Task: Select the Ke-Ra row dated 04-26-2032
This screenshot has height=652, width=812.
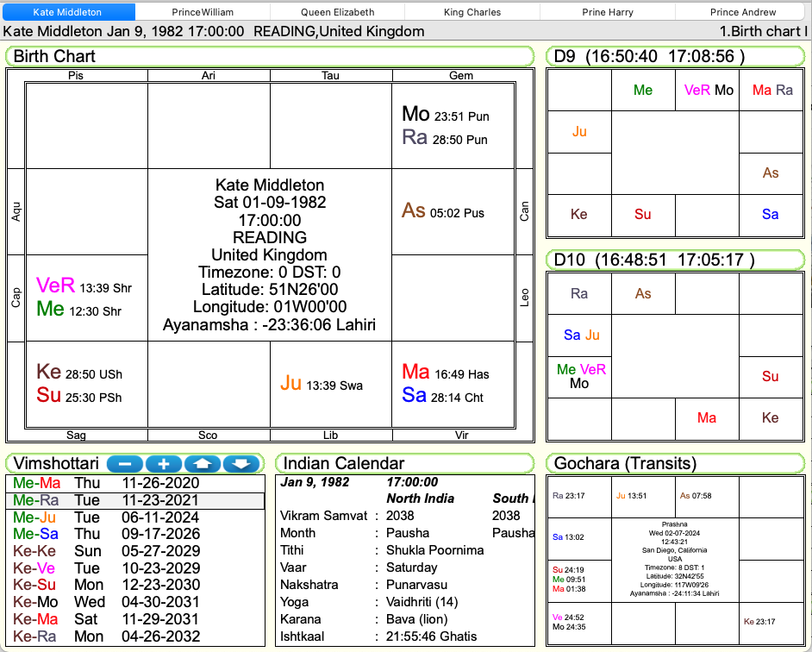Action: (134, 636)
